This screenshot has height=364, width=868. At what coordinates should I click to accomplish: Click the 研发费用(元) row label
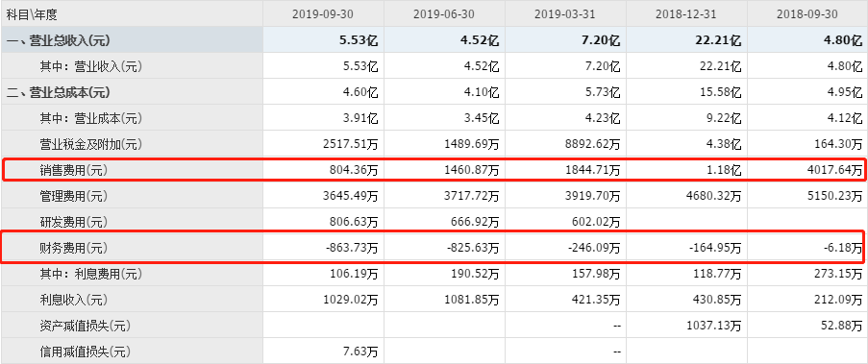pyautogui.click(x=74, y=222)
